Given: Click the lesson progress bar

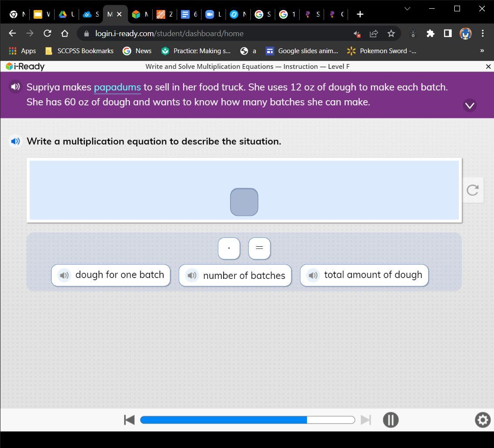Looking at the screenshot, I should coord(247,420).
